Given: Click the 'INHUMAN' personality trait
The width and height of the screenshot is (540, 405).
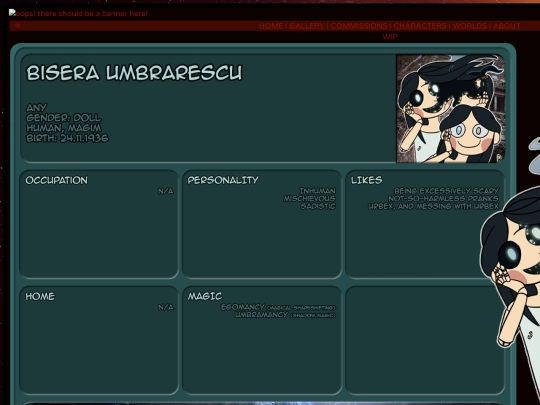Looking at the screenshot, I should tap(318, 191).
